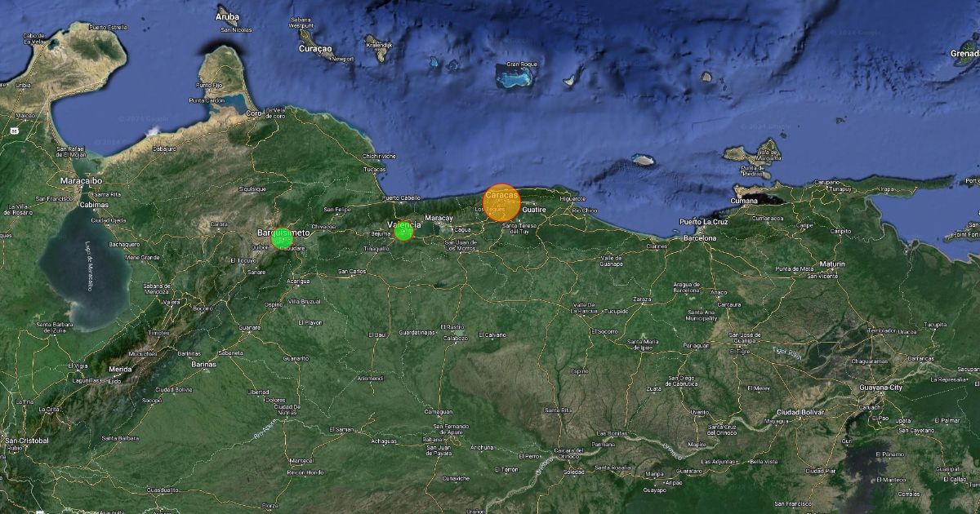The height and width of the screenshot is (514, 980).
Task: Click the Guatire town label
Action: [533, 210]
